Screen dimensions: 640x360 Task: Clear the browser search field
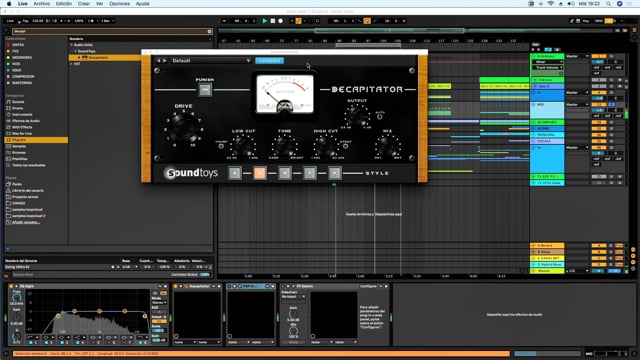point(209,31)
